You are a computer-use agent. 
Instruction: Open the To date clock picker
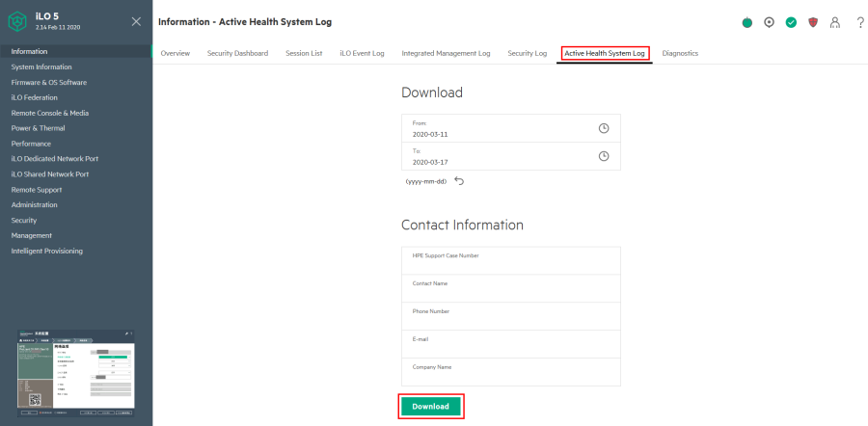(x=604, y=156)
